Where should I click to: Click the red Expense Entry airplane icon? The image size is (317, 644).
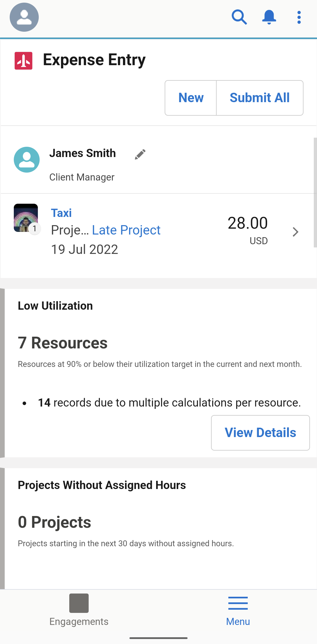pyautogui.click(x=23, y=61)
